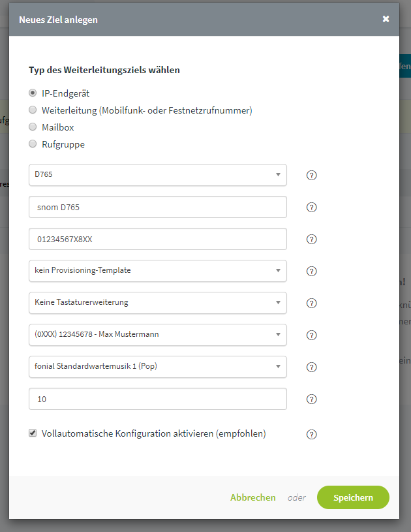Select the Mailbox radio button
This screenshot has width=411, height=532.
point(33,127)
